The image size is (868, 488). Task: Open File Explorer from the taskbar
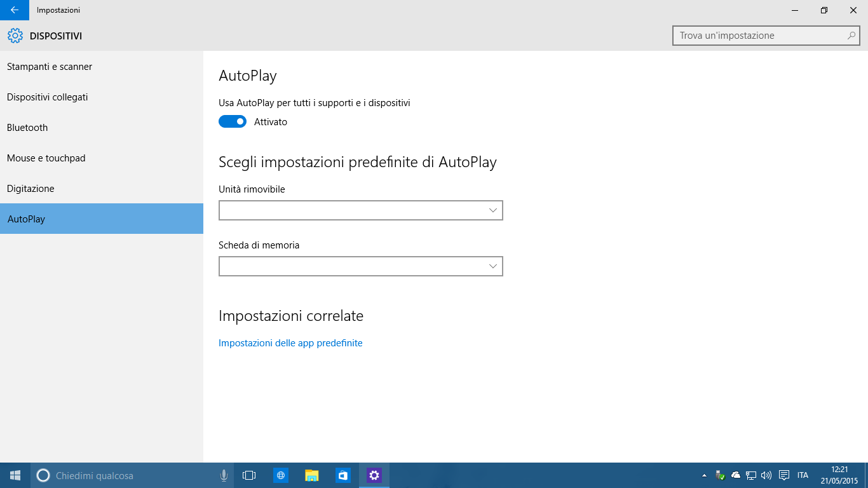[x=312, y=475]
